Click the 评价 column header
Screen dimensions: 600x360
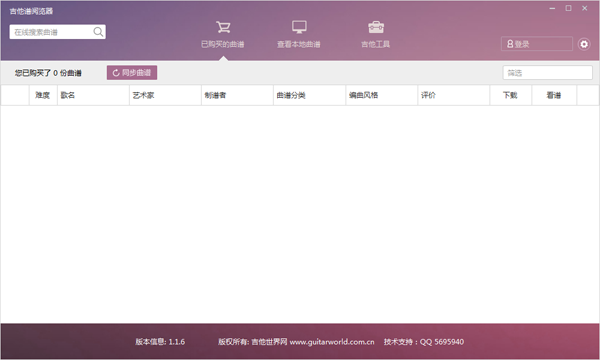click(x=453, y=95)
